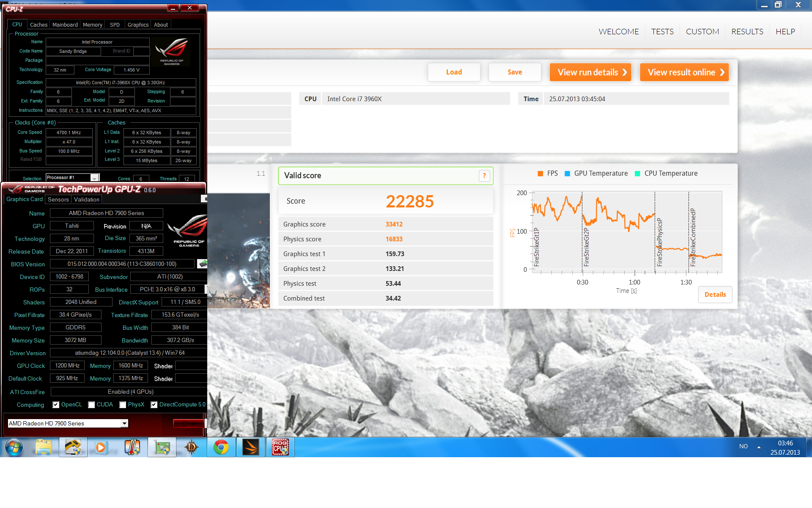Image resolution: width=812 pixels, height=508 pixels.
Task: Click the GPU-Z Name field AMD Radeon HD 7900 Series
Action: coord(107,213)
